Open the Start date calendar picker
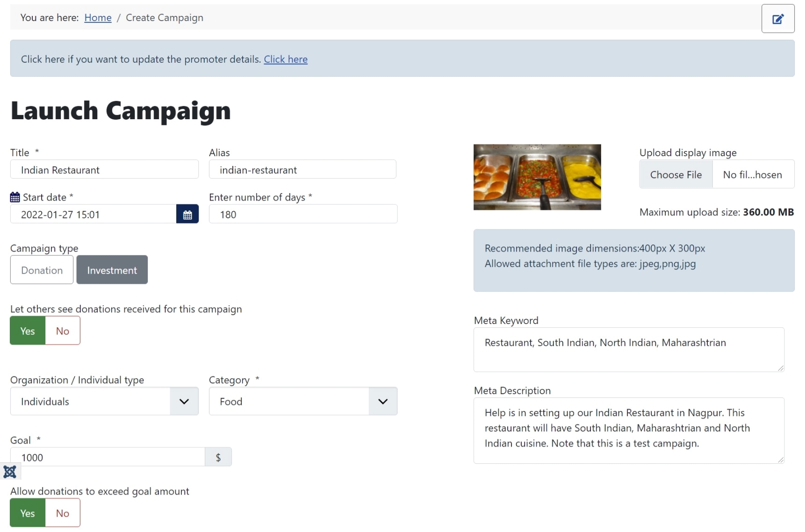This screenshot has height=532, width=805. pos(187,215)
